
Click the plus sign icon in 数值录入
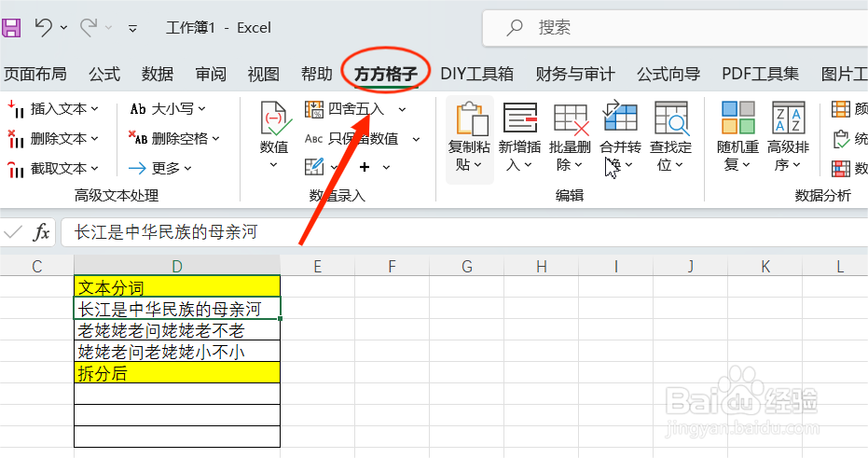point(365,167)
